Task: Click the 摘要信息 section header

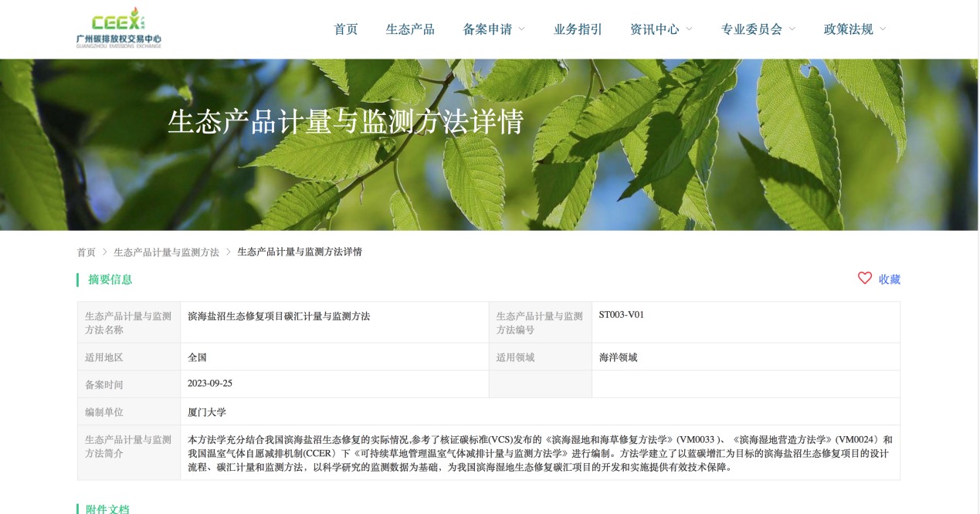Action: 108,279
